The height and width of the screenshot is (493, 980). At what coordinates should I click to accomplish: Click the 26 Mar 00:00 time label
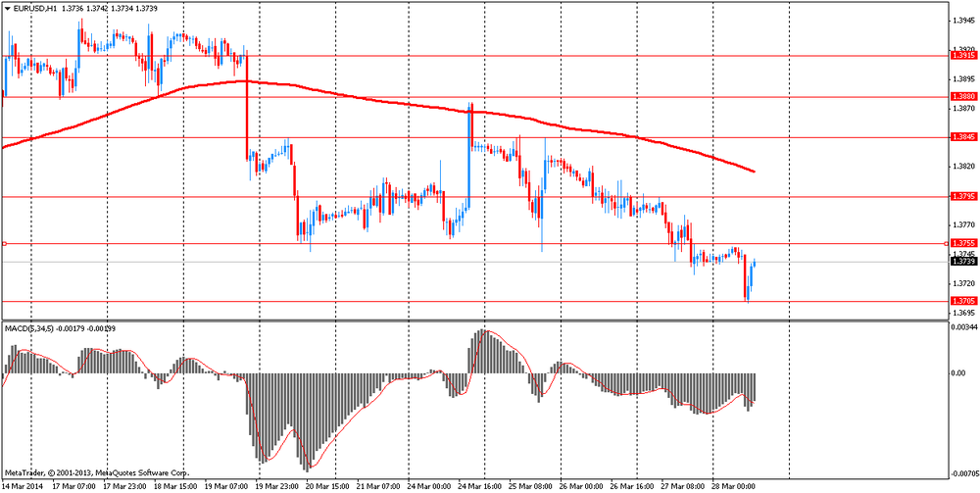580,485
